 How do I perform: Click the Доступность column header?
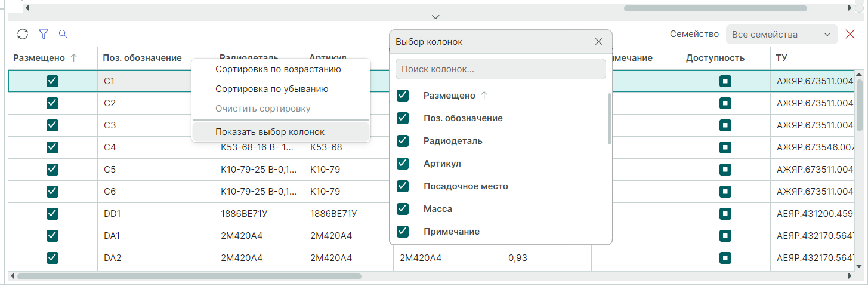click(715, 58)
